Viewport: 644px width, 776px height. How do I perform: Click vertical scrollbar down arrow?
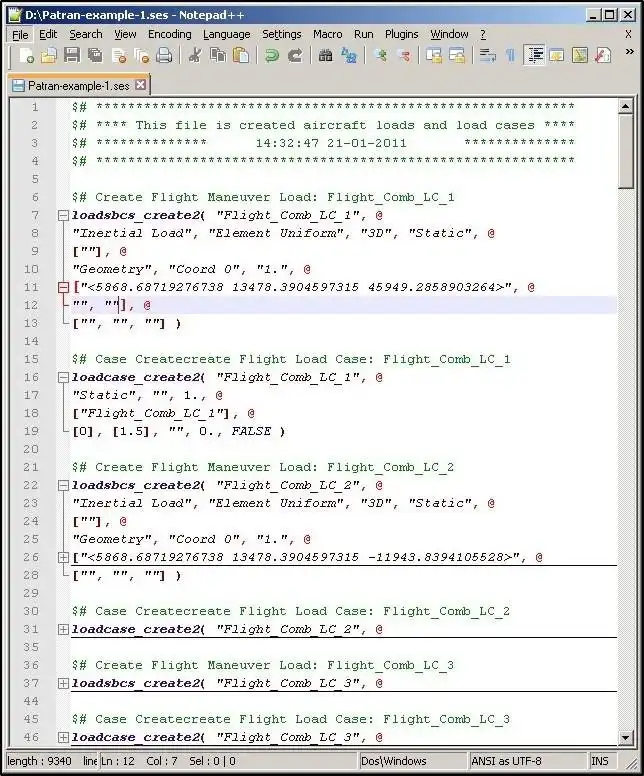click(625, 737)
